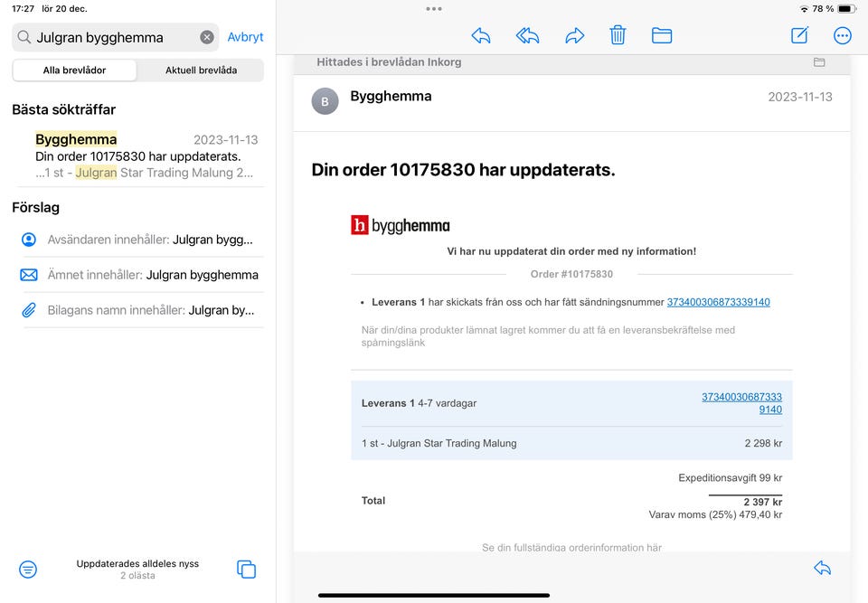Open Se din fullständiga orderinformation här link
This screenshot has height=603, width=868.
click(571, 548)
